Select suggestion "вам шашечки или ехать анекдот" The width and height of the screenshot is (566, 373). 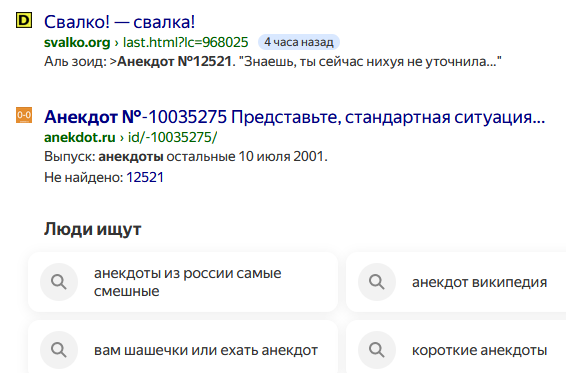pos(183,347)
